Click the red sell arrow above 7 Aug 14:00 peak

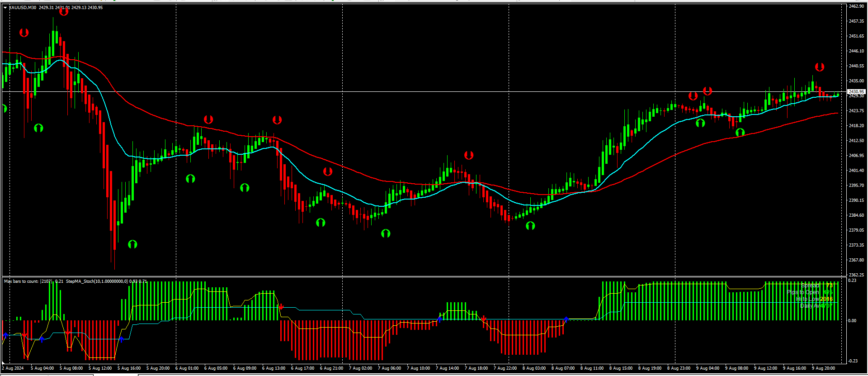469,155
